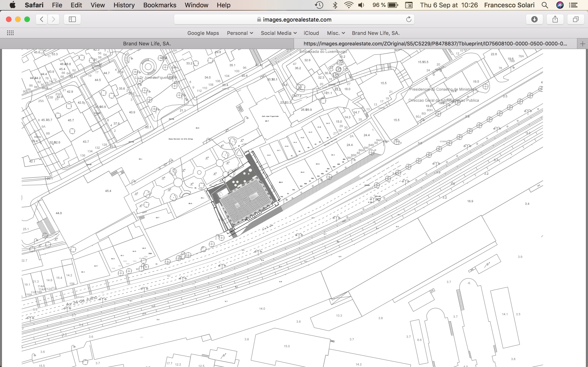This screenshot has width=588, height=367.
Task: Open the Misc. bookmarks dropdown
Action: point(336,33)
